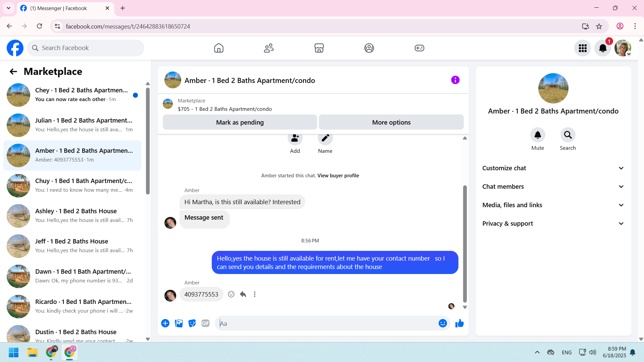Expand Privacy & support section
644x362 pixels.
coord(553,224)
